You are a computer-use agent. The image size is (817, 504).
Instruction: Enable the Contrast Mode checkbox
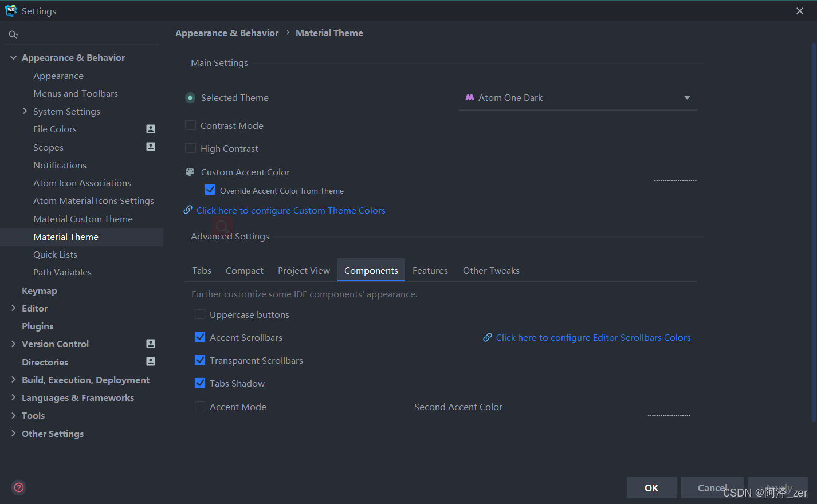(190, 125)
